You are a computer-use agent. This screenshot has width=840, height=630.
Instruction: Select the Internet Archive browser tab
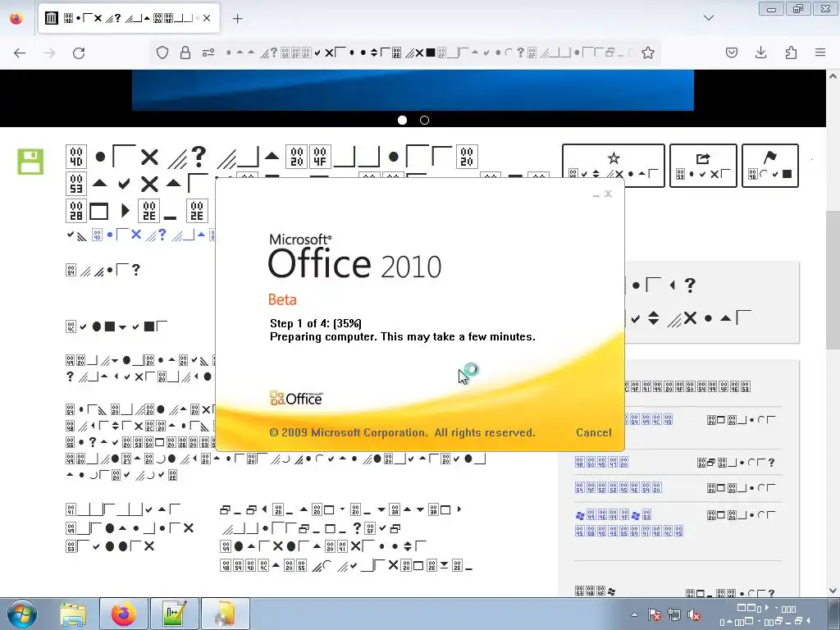(129, 18)
